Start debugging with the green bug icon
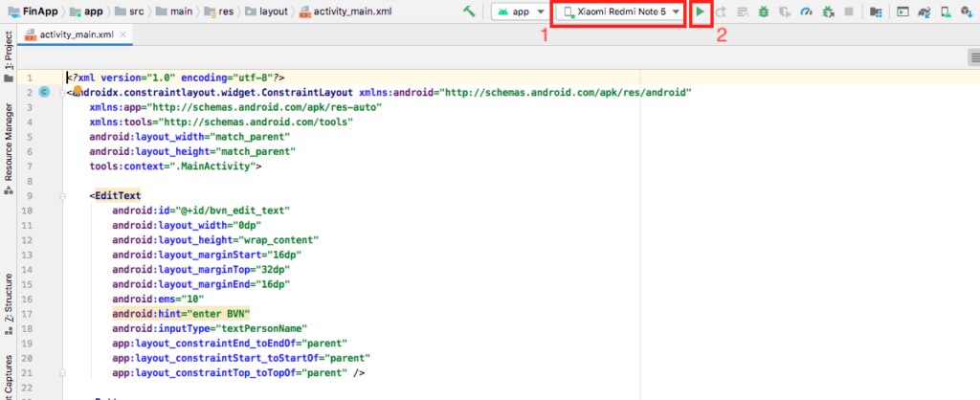 pos(764,11)
